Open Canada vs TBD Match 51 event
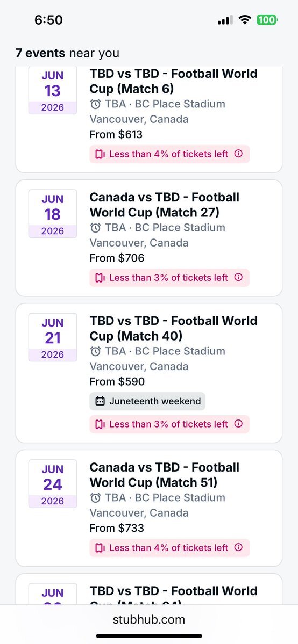The height and width of the screenshot is (644, 298). (x=149, y=508)
